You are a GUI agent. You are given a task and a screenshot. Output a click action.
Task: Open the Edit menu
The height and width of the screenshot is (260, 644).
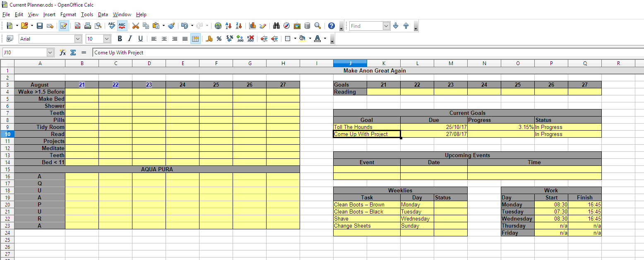pos(19,15)
